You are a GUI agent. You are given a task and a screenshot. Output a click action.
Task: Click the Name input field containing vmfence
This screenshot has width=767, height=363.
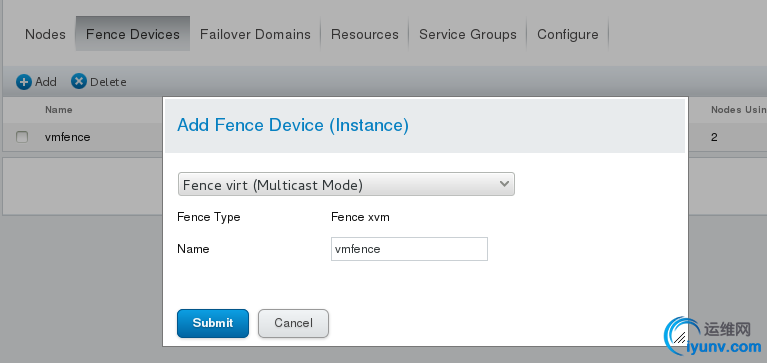pyautogui.click(x=409, y=249)
